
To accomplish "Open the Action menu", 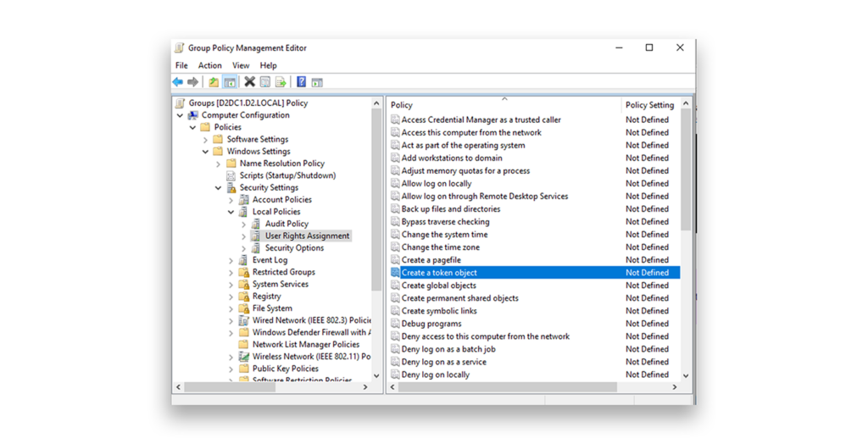I will tap(210, 65).
